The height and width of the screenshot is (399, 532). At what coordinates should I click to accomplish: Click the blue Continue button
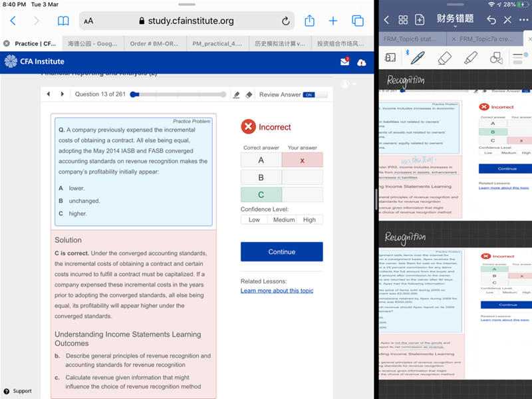click(x=281, y=252)
